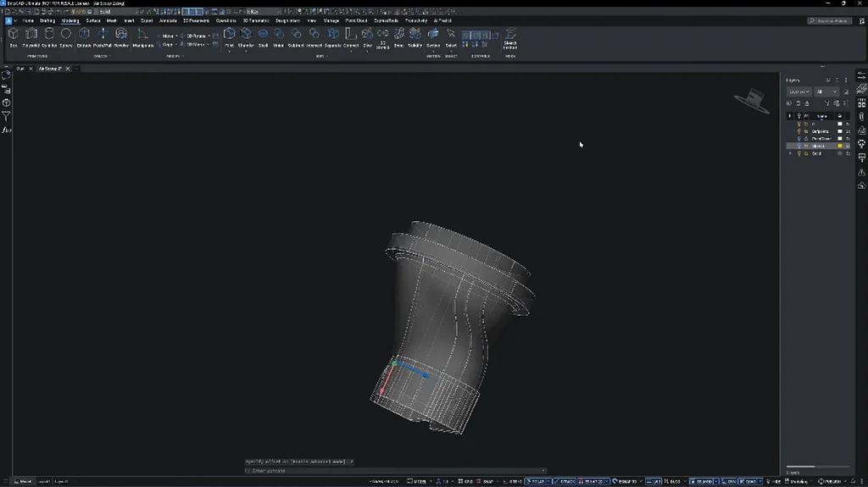Click the Intersect tool

314,37
